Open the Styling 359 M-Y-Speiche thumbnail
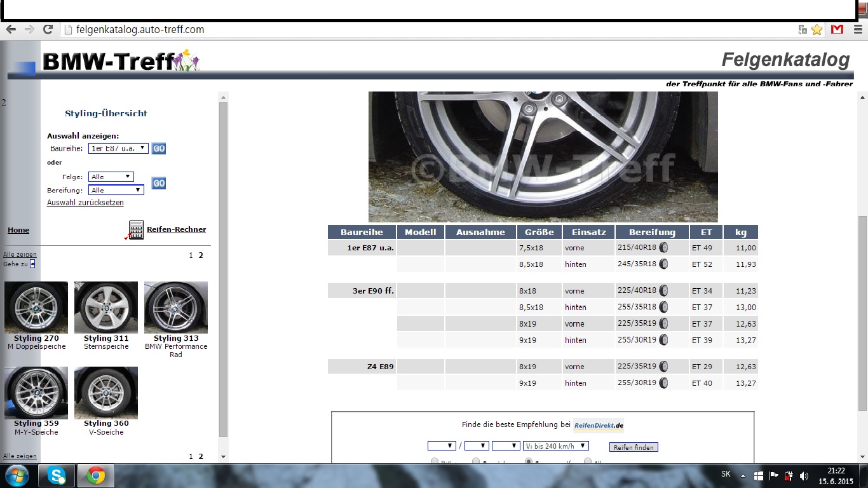Image resolution: width=868 pixels, height=488 pixels. (x=36, y=393)
